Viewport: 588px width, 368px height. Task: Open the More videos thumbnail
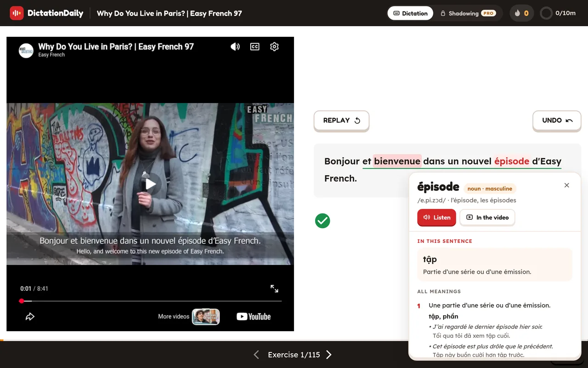pyautogui.click(x=205, y=316)
